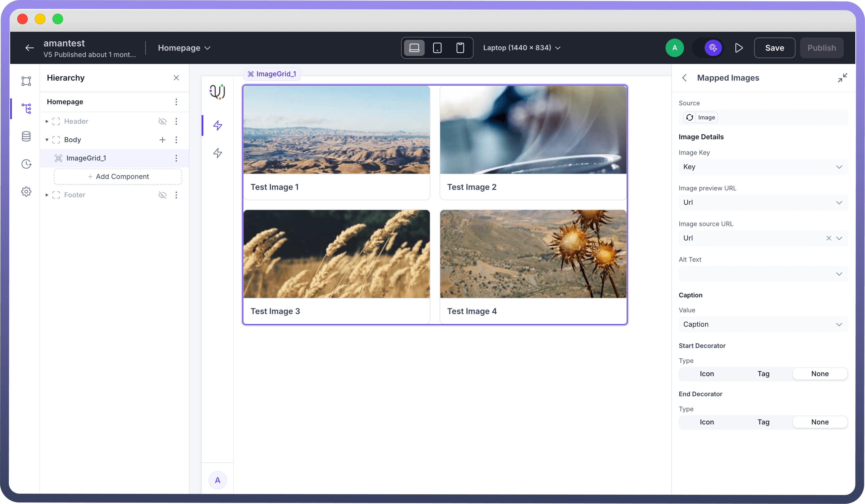Click the preview play icon

click(739, 48)
